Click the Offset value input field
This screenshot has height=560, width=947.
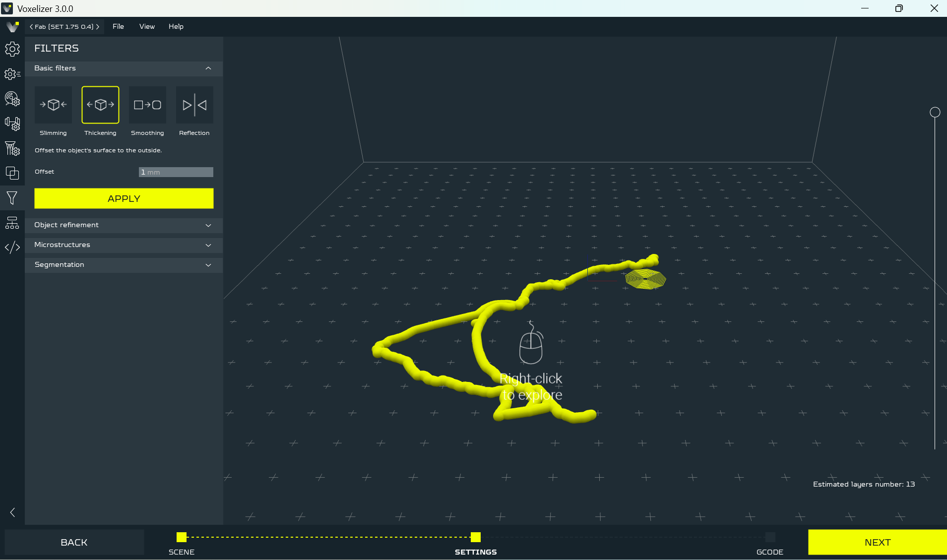point(176,172)
